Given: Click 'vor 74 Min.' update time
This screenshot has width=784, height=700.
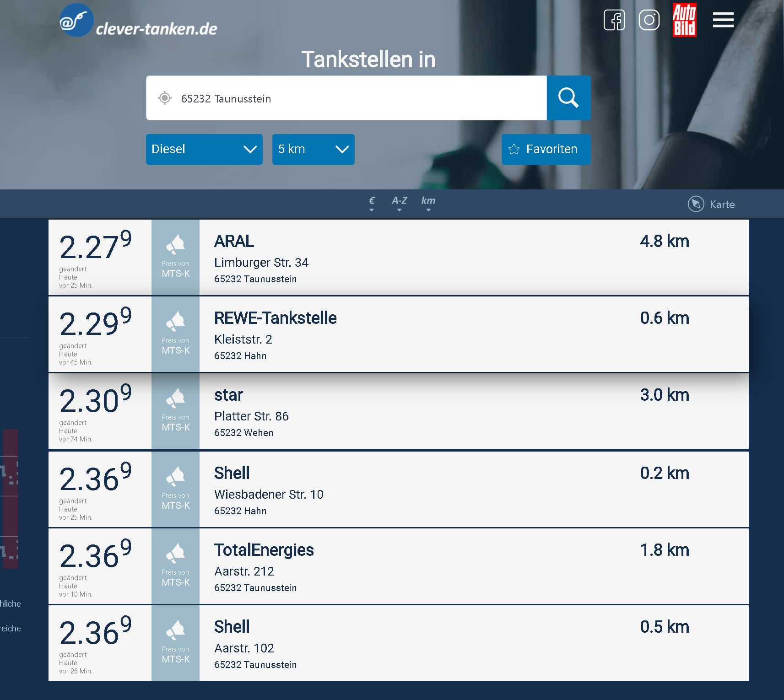Looking at the screenshot, I should [76, 439].
